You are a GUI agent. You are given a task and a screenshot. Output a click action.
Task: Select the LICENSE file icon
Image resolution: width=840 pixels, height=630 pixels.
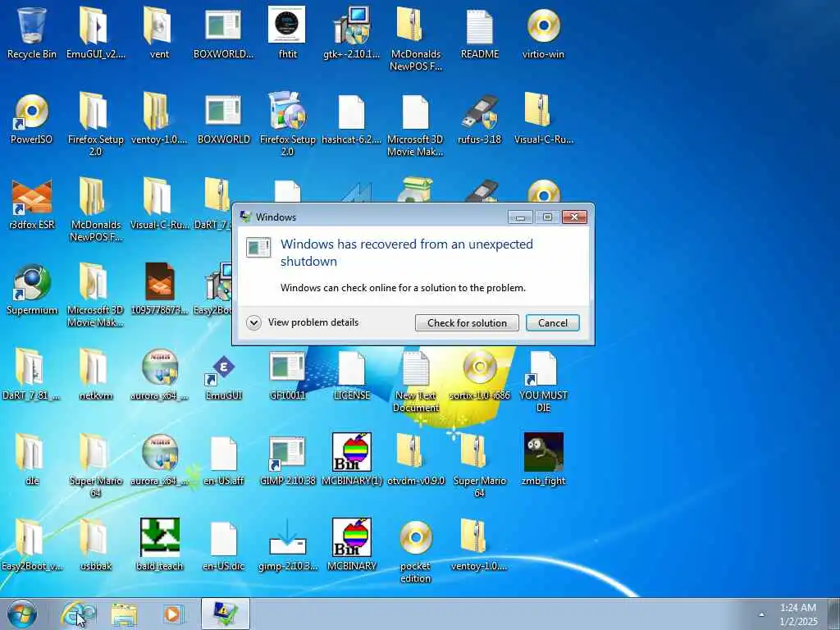click(351, 367)
